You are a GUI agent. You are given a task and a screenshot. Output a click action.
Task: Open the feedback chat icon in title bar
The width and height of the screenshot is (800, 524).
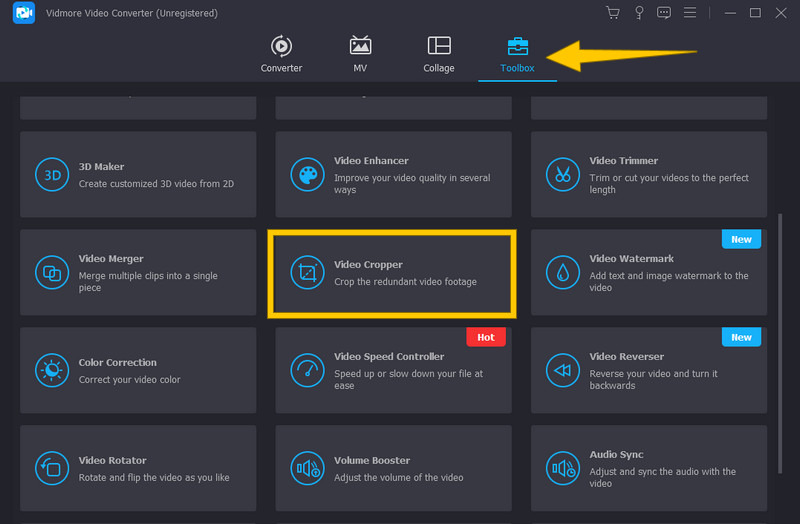[x=664, y=13]
